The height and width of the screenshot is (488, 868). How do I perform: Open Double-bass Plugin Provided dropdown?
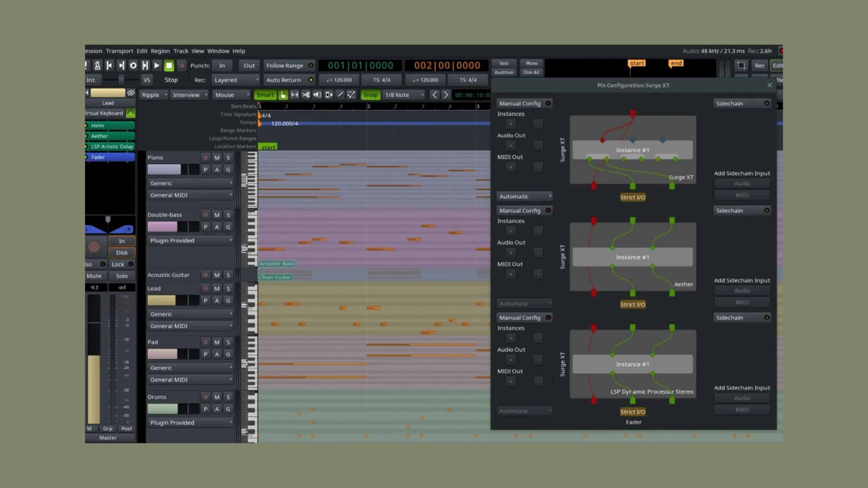(190, 241)
